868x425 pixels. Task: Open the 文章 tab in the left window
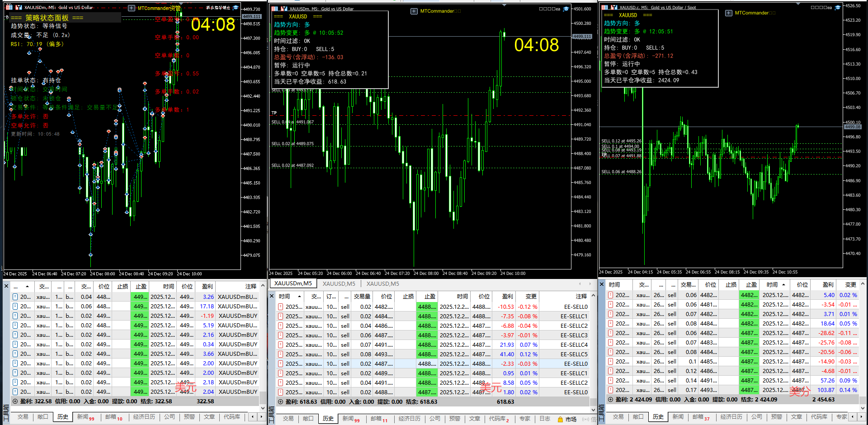click(209, 417)
